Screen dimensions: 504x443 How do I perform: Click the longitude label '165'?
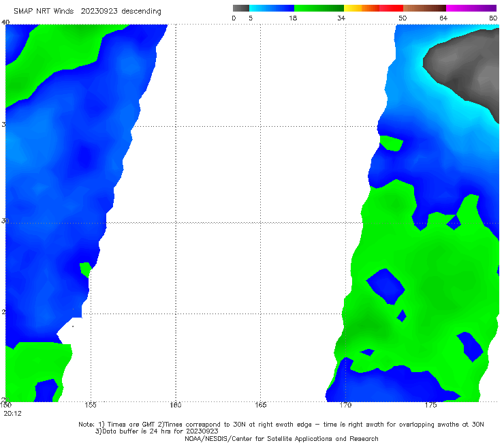[260, 405]
